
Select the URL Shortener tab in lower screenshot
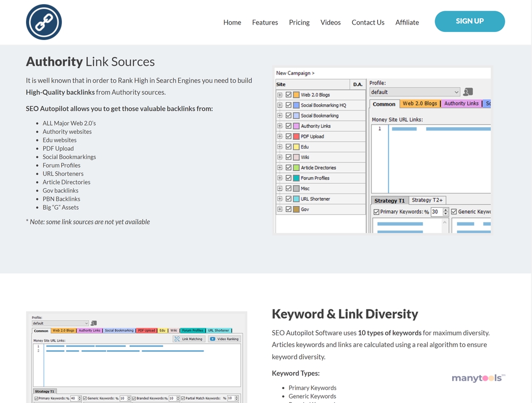[x=219, y=331]
